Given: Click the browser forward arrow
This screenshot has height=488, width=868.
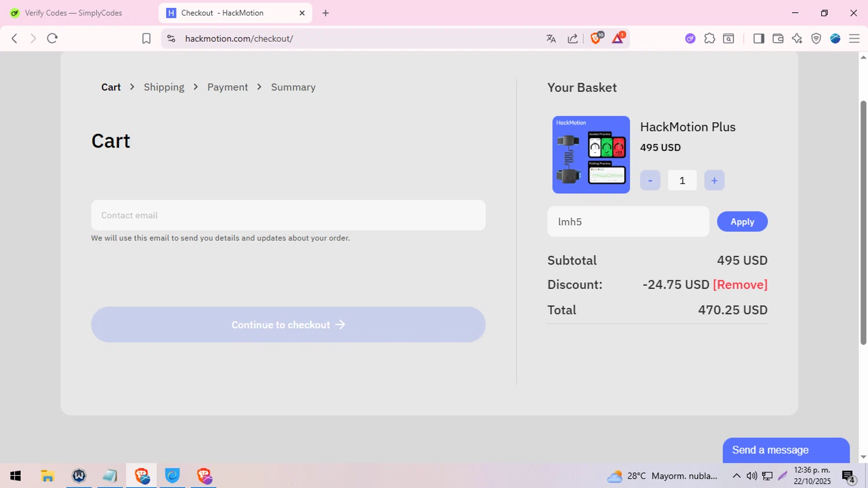Looking at the screenshot, I should 33,38.
